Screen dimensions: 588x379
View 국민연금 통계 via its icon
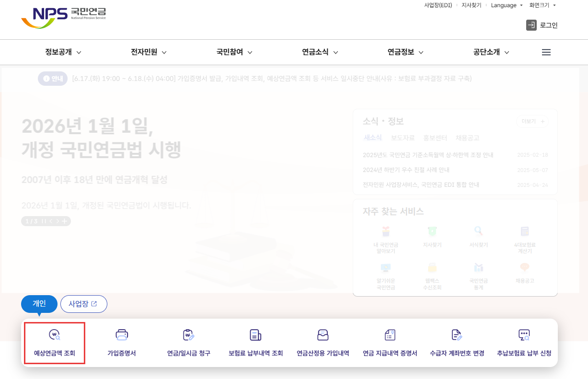(478, 272)
